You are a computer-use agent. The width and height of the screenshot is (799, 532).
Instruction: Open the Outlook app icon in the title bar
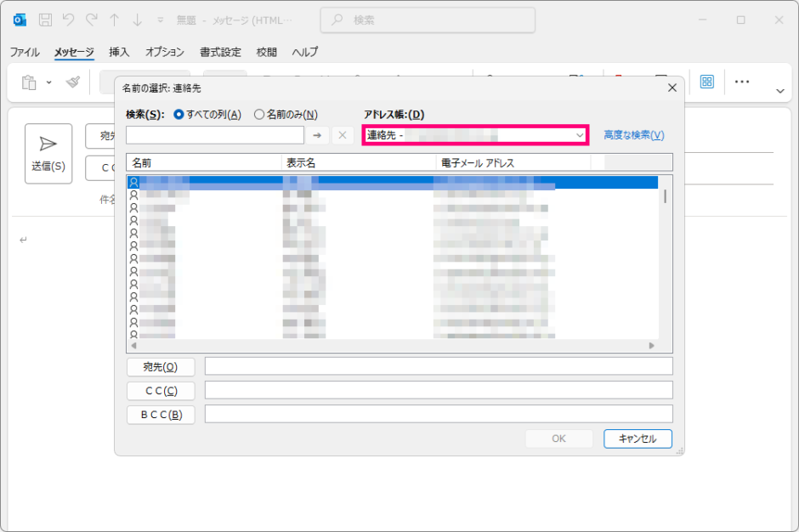coord(19,19)
